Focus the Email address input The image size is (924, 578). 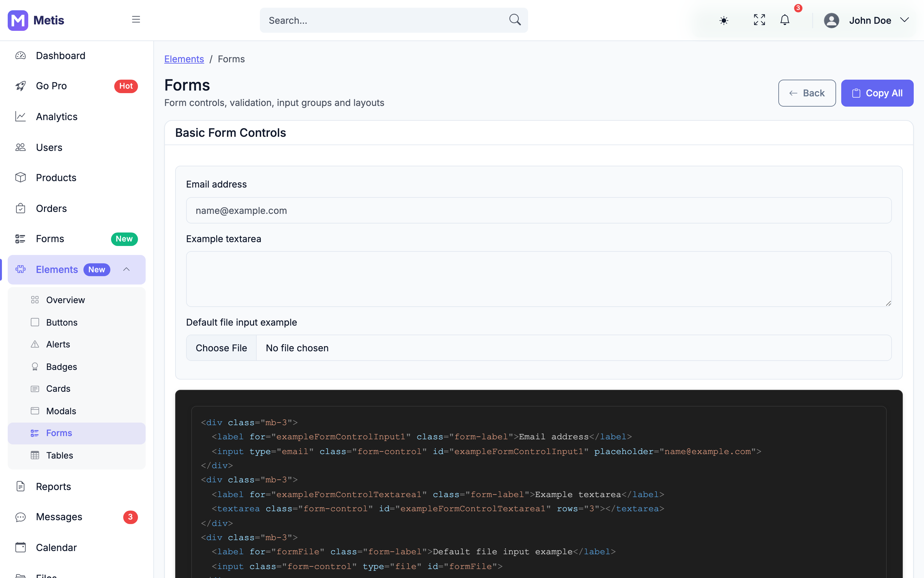pos(539,210)
